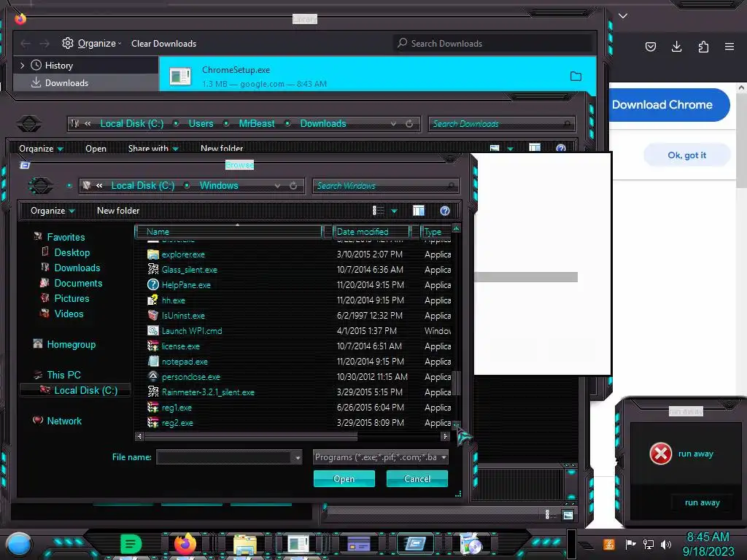Open the Organize dropdown in Browse dialog

[53, 211]
